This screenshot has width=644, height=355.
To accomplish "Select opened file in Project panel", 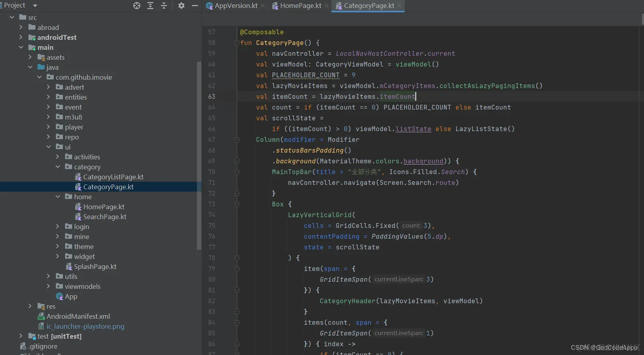I will coord(137,6).
